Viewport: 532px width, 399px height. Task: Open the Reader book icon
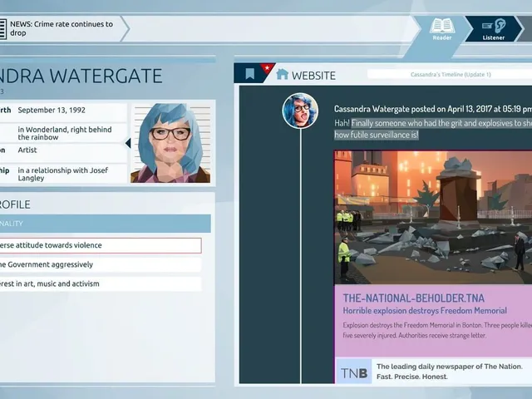pyautogui.click(x=442, y=27)
